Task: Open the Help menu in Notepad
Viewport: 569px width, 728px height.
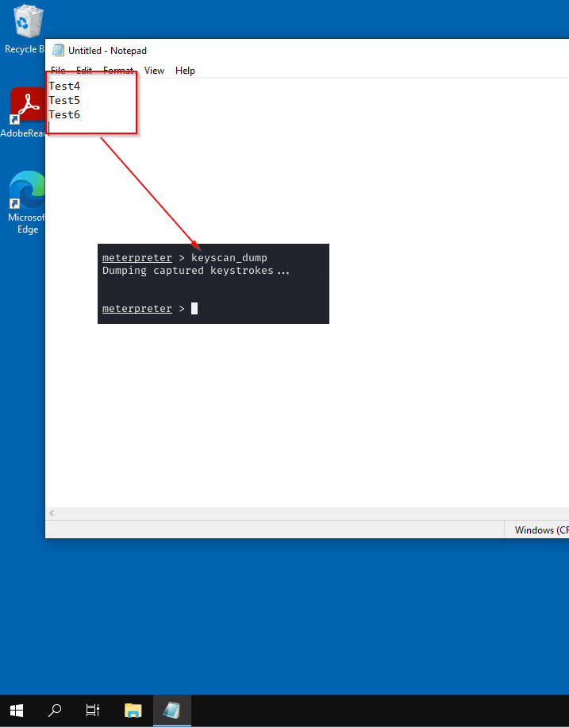Action: coord(185,71)
